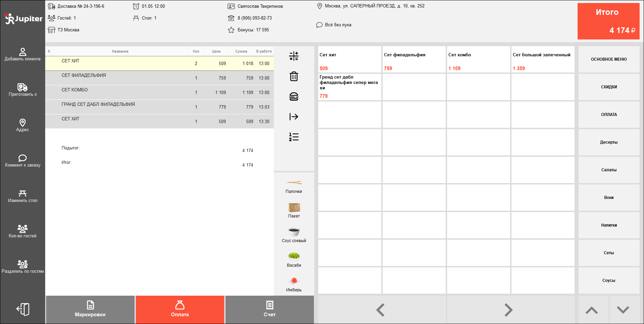The image size is (644, 324).
Task: Select ГРАНД СЕТ ДАБЛ ФИЛАДЕЛЬФИЯ row
Action: pyautogui.click(x=159, y=107)
